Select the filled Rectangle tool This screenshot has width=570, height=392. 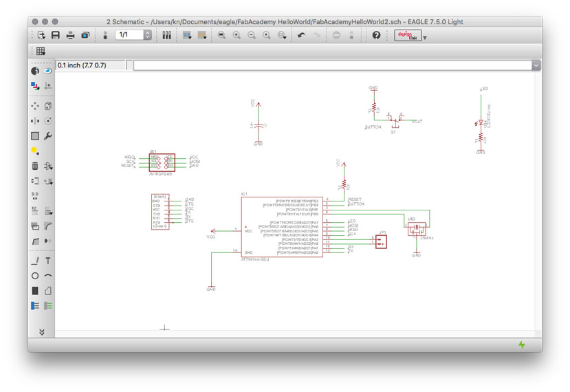click(35, 291)
